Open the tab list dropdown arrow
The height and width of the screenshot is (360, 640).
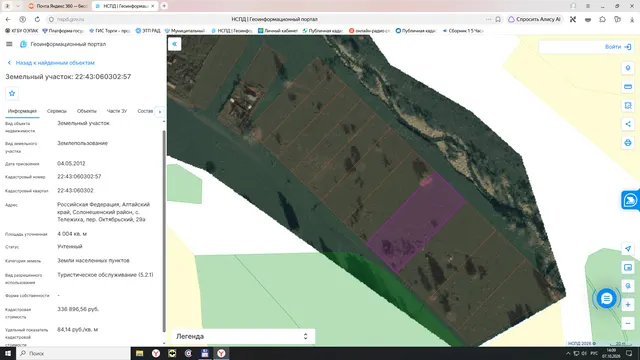18,6
